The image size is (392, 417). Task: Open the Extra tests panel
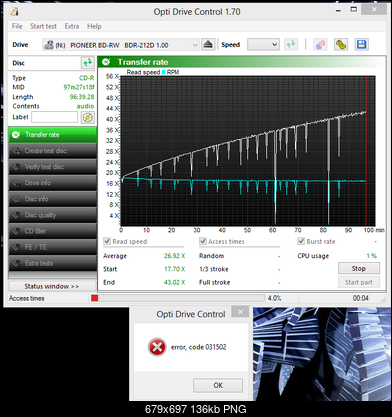point(53,263)
